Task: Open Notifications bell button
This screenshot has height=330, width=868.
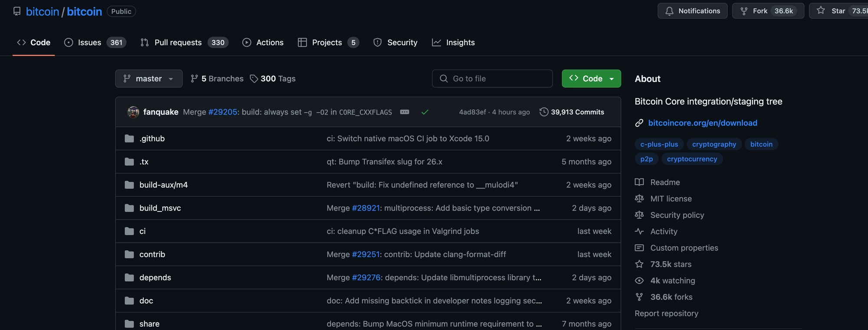Action: [x=692, y=11]
